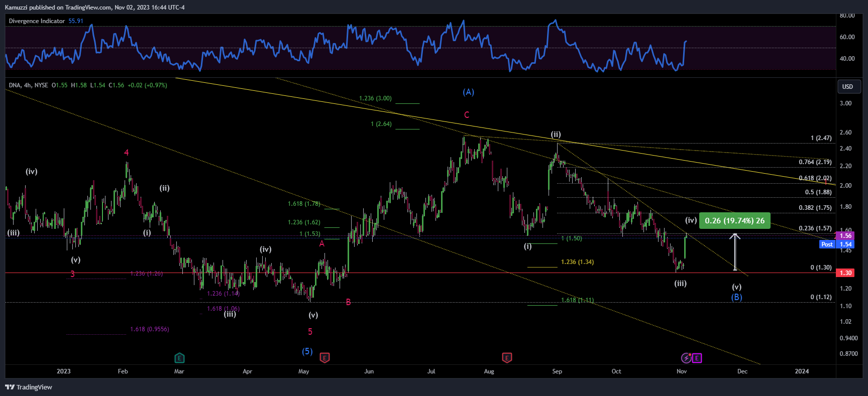Click the Kamuzzi published header text
This screenshot has height=396, width=868.
(x=95, y=8)
